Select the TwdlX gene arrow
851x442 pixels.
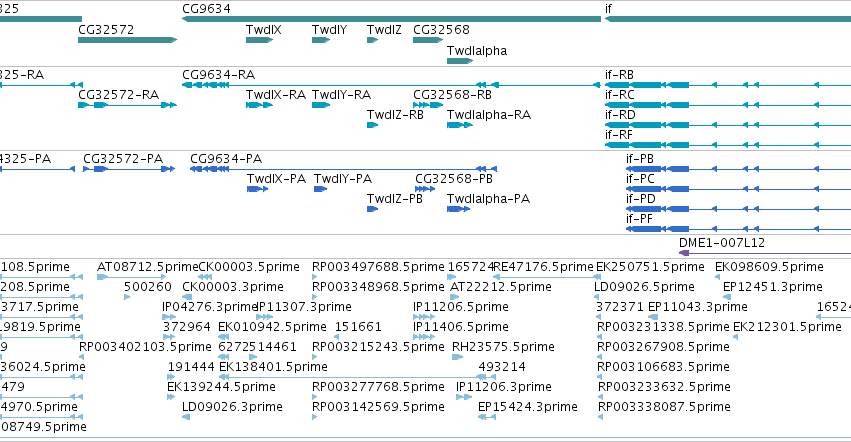pyautogui.click(x=259, y=40)
